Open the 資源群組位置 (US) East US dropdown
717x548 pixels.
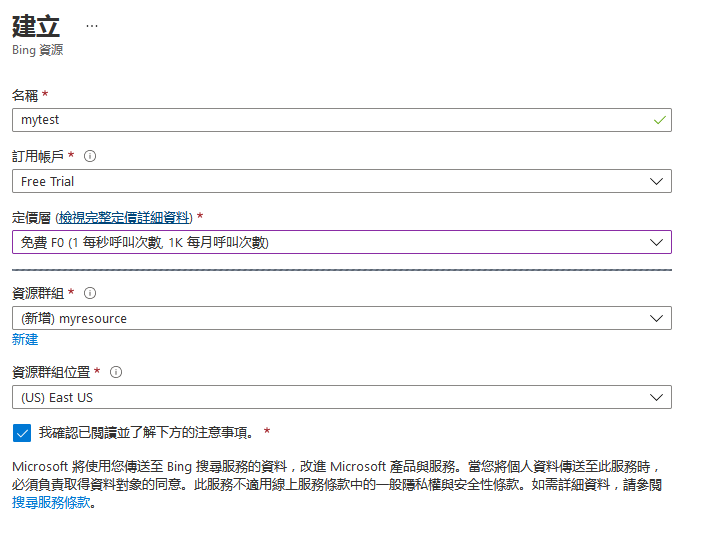[342, 397]
